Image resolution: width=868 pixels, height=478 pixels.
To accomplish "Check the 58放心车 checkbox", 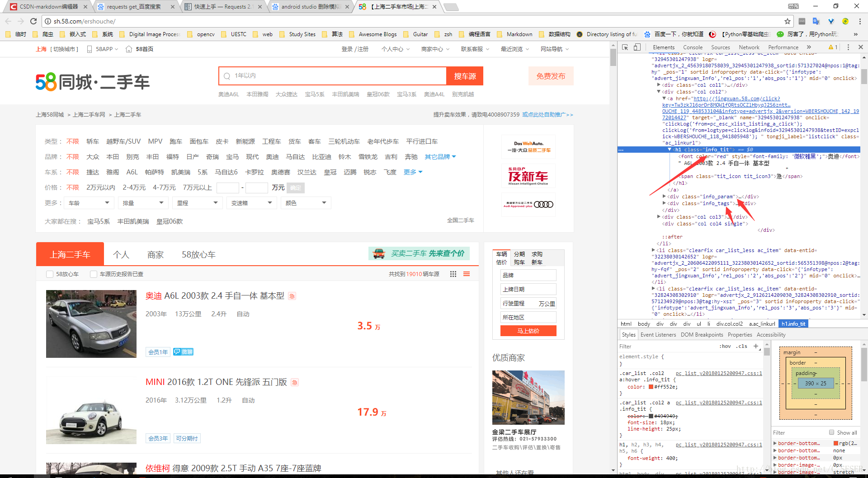I will pyautogui.click(x=50, y=274).
